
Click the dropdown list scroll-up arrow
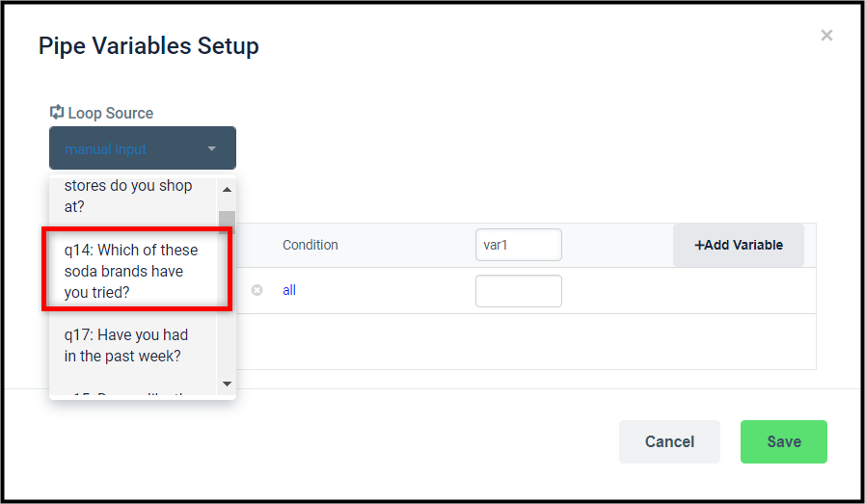(227, 190)
